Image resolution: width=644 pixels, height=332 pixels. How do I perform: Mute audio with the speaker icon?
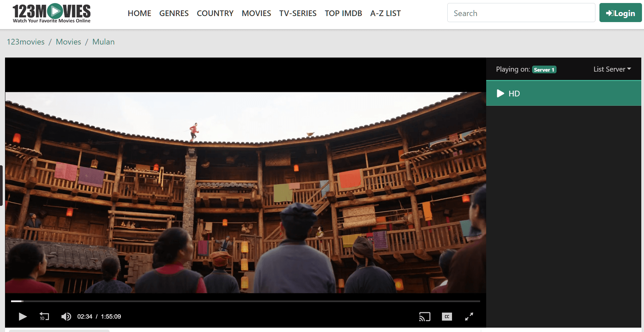point(66,317)
